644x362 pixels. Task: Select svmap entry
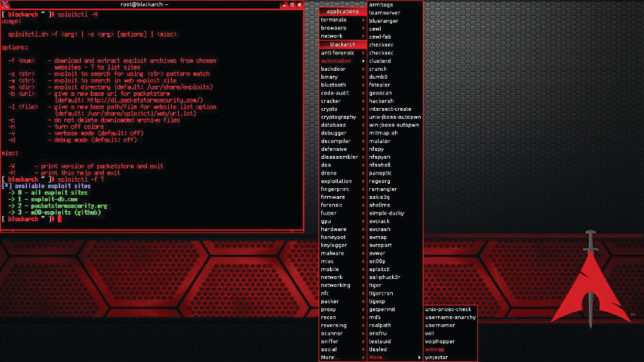coord(378,238)
